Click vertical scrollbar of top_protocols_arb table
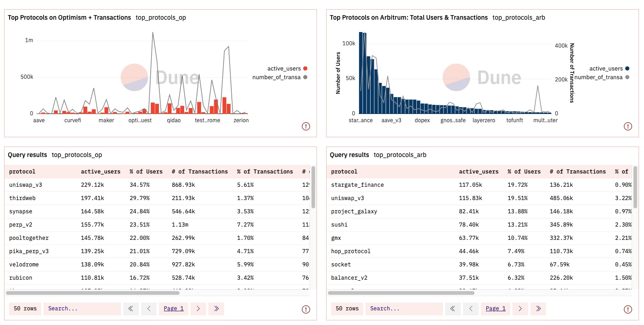Viewport: 644px width, 325px height. [635, 188]
